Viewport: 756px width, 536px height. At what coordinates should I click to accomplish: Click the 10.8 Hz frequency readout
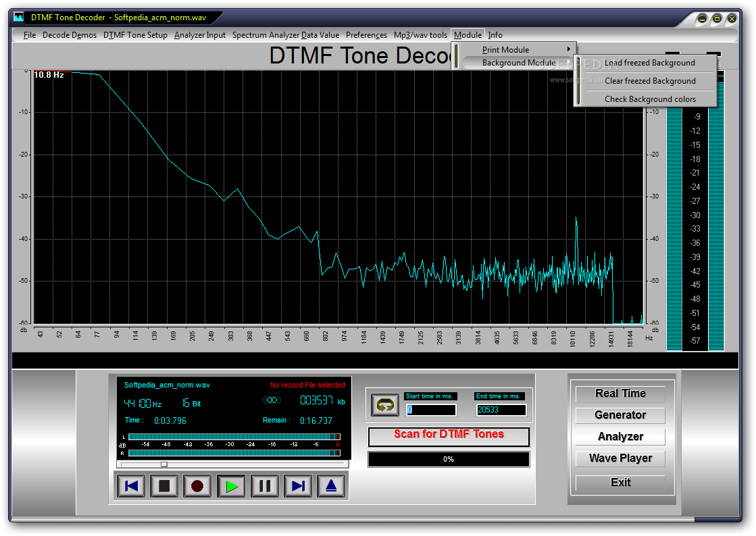[49, 75]
